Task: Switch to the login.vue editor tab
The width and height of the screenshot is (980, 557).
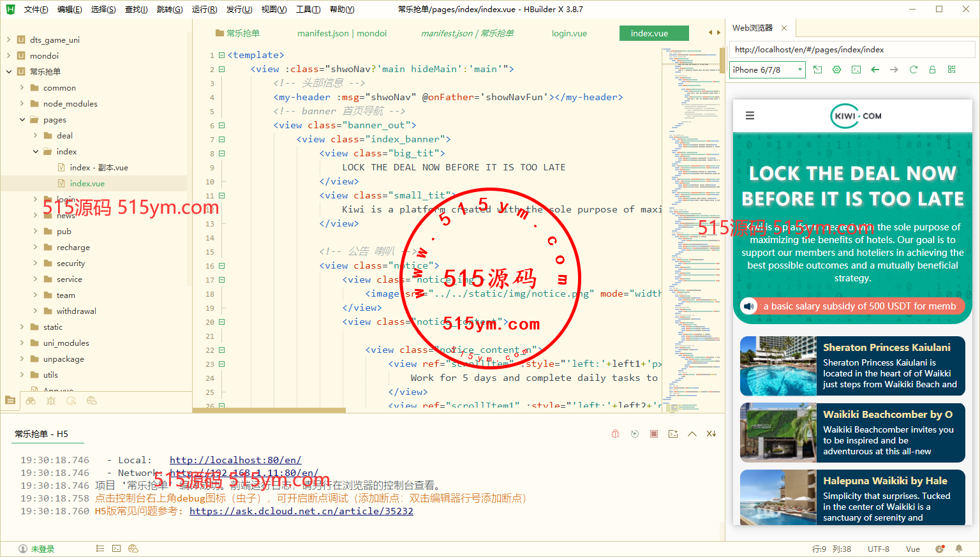Action: (x=569, y=33)
